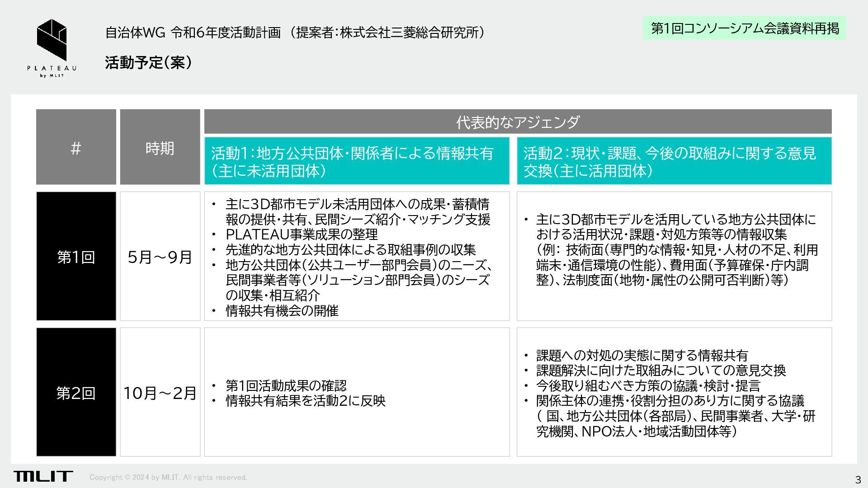Click the 第1回活動成果の確認 bullet item
Image resolution: width=868 pixels, height=488 pixels.
(x=286, y=385)
